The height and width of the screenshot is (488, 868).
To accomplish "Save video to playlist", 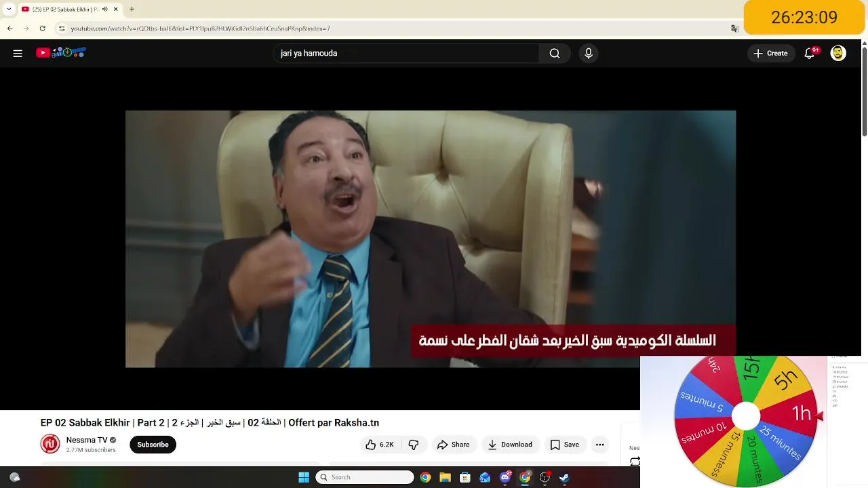I will pyautogui.click(x=564, y=445).
